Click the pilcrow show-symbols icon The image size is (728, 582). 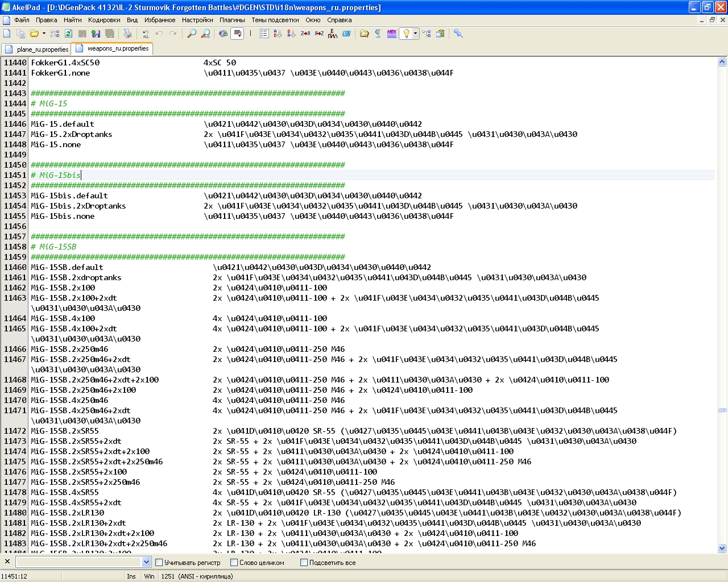click(x=378, y=34)
